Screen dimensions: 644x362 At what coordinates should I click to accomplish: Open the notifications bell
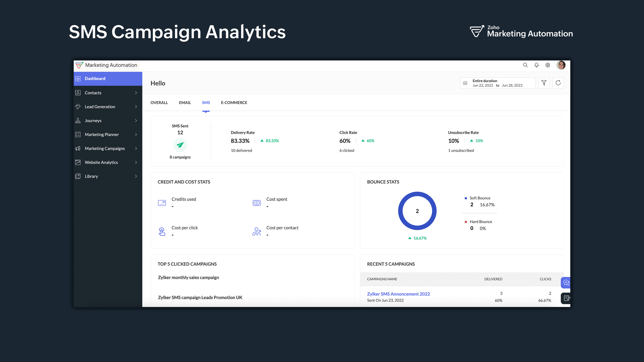click(x=536, y=65)
